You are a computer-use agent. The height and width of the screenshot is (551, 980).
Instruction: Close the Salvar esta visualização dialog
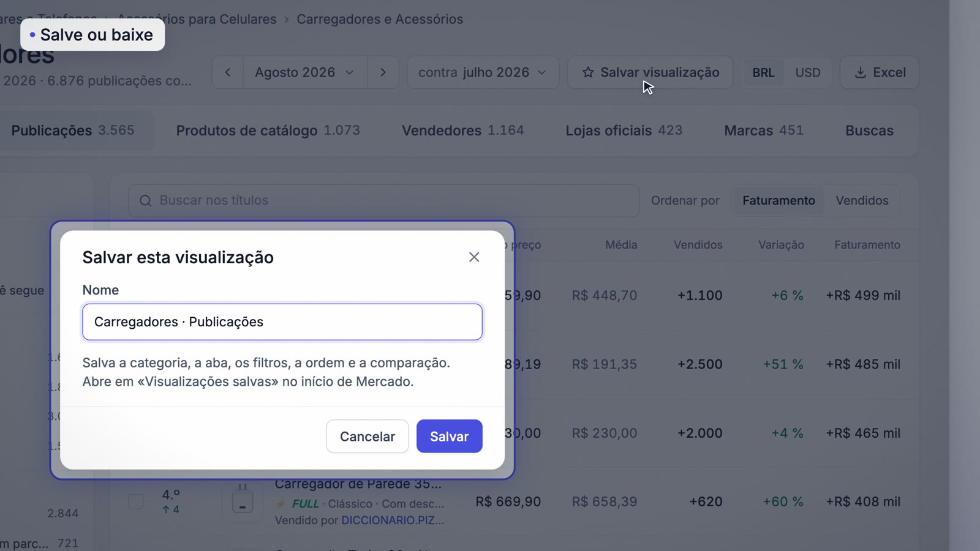click(x=474, y=257)
